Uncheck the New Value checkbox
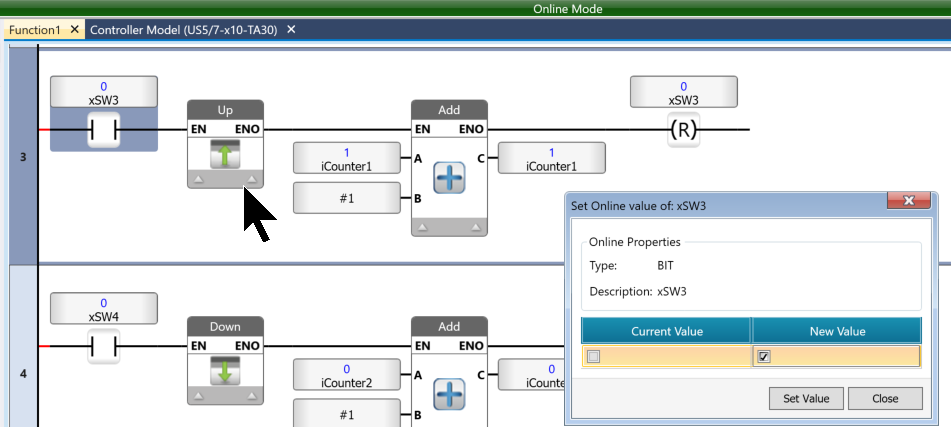The height and width of the screenshot is (427, 951). coord(764,357)
